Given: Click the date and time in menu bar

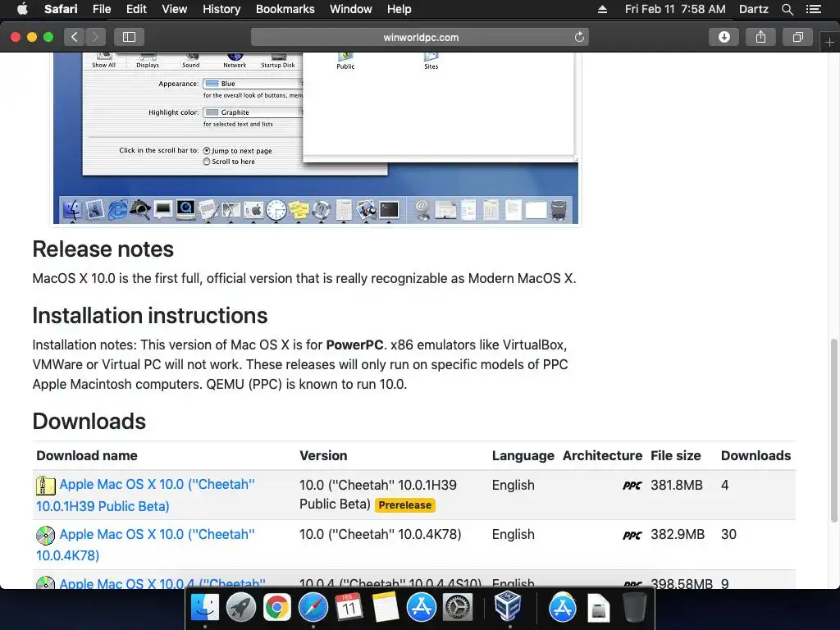Looking at the screenshot, I should [x=675, y=9].
